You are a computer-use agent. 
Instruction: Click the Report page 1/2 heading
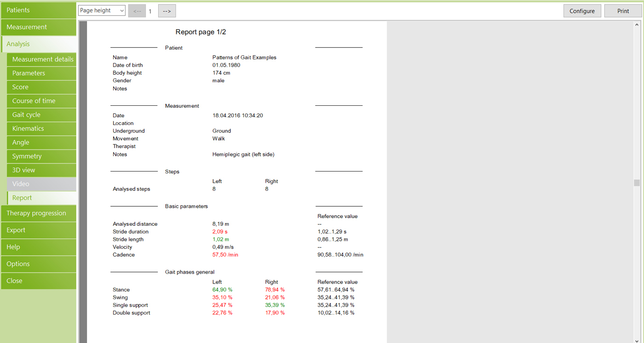pos(201,32)
